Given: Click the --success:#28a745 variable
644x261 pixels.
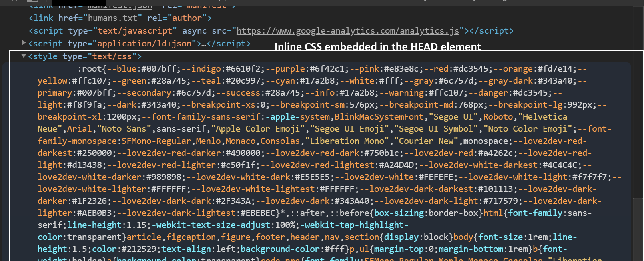Looking at the screenshot, I should [x=258, y=93].
